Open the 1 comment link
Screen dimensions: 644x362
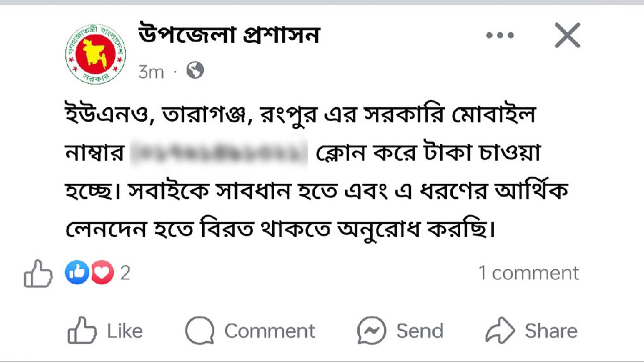[527, 273]
